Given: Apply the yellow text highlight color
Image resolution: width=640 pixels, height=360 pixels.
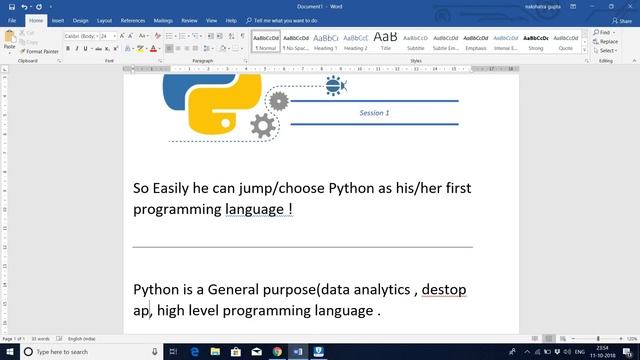Looking at the screenshot, I should point(140,49).
